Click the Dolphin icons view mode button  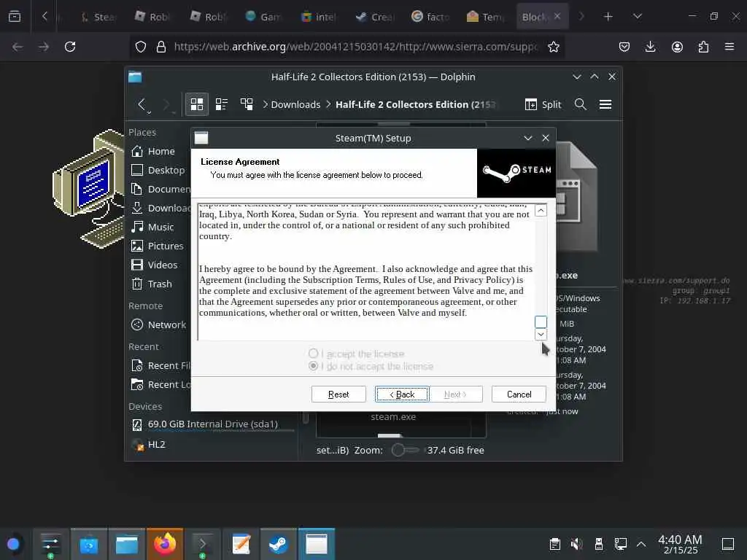coord(197,104)
